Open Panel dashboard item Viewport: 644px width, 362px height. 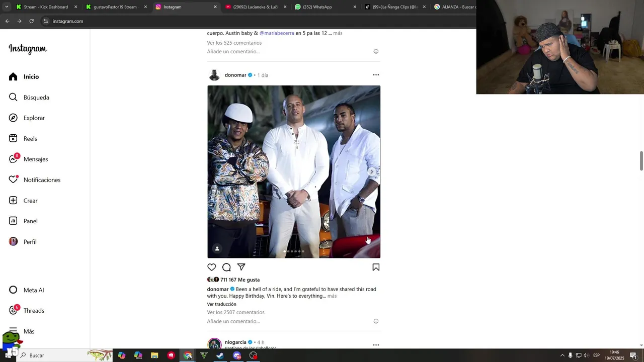(x=24, y=221)
